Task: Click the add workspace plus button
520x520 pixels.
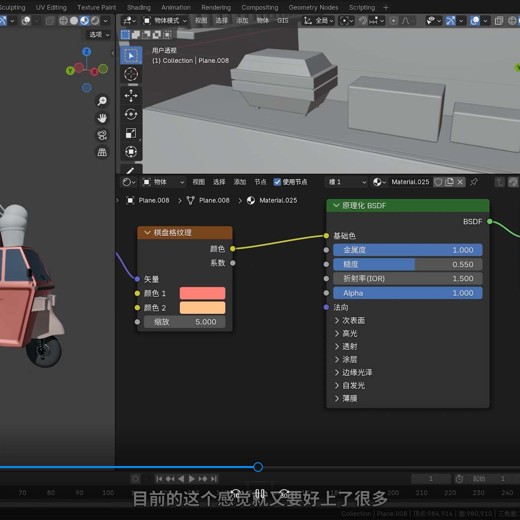Action: tap(386, 7)
